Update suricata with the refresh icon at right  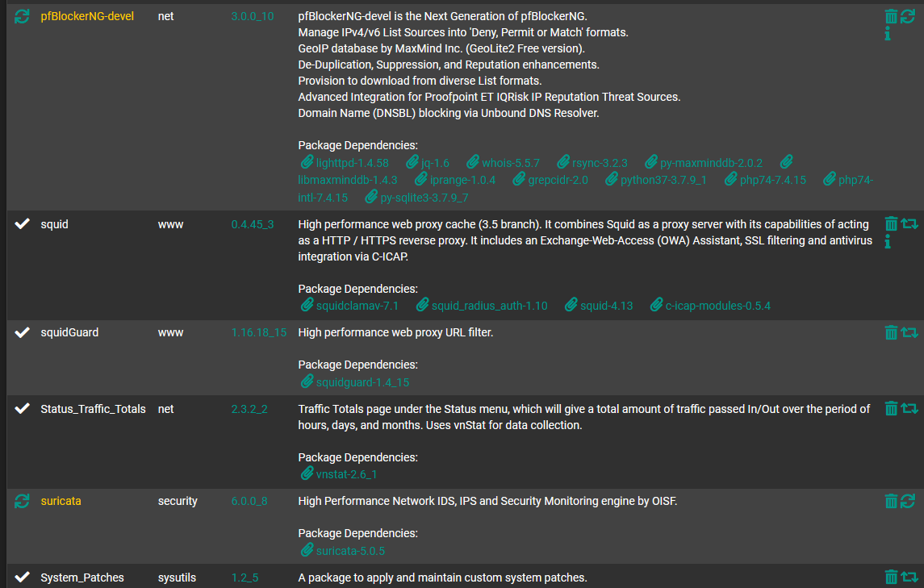click(x=908, y=501)
